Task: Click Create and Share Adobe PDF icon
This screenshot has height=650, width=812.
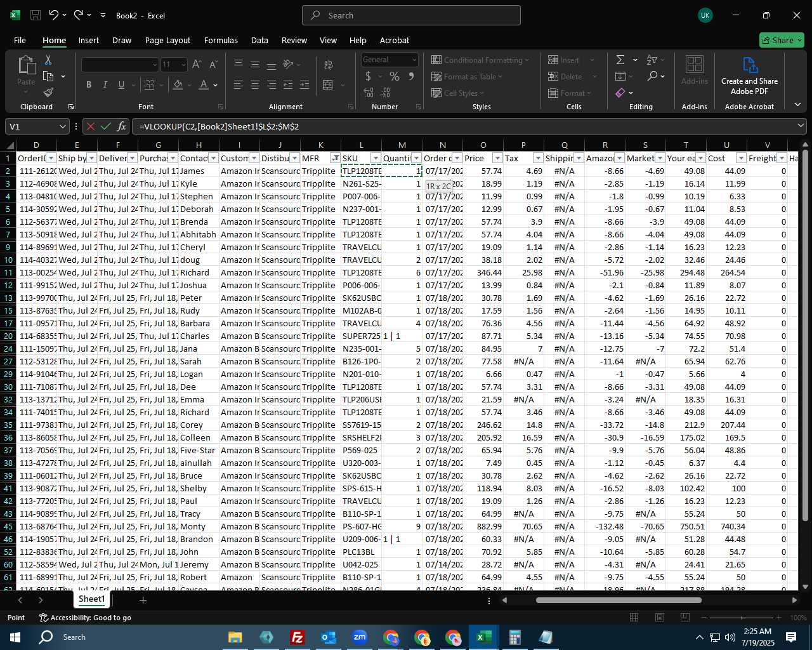Action: point(750,65)
